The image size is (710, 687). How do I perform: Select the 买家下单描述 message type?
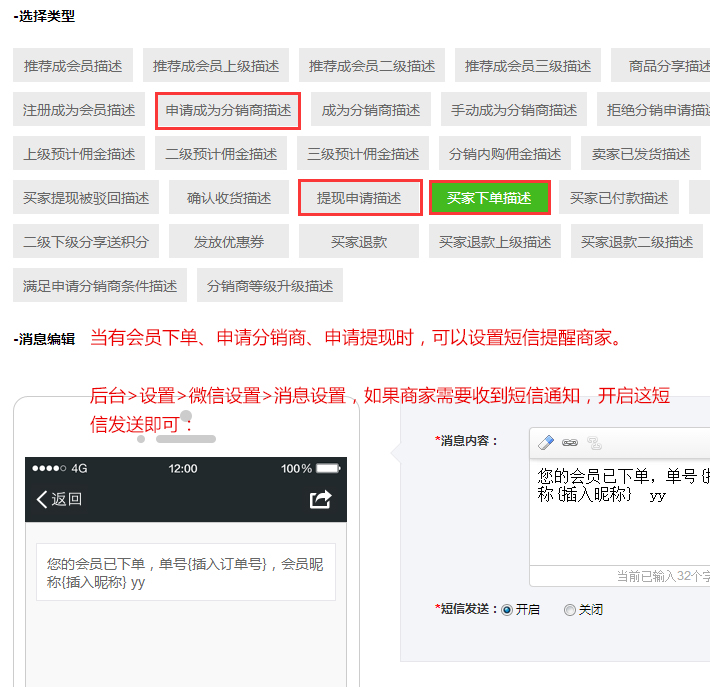[x=489, y=198]
